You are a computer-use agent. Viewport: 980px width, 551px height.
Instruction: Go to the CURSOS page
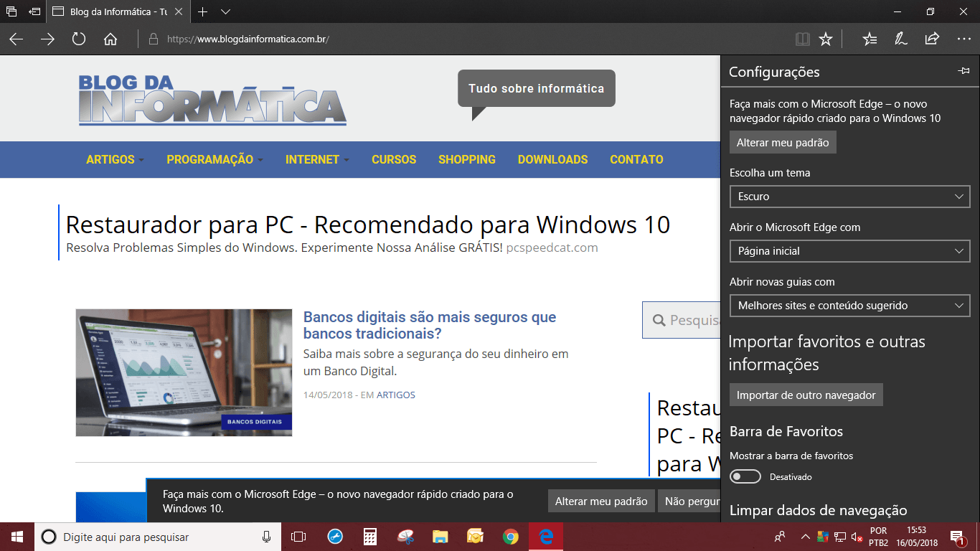[x=394, y=159]
